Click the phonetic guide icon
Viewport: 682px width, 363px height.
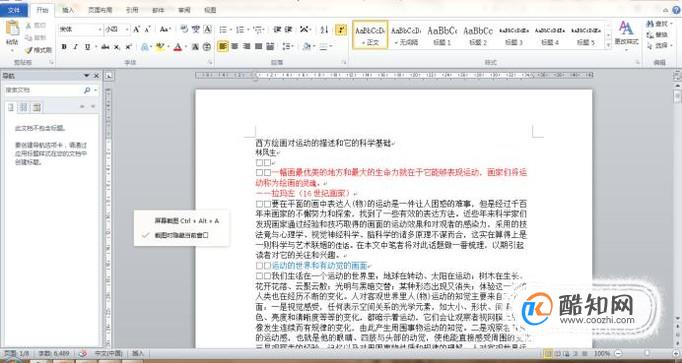pos(196,29)
